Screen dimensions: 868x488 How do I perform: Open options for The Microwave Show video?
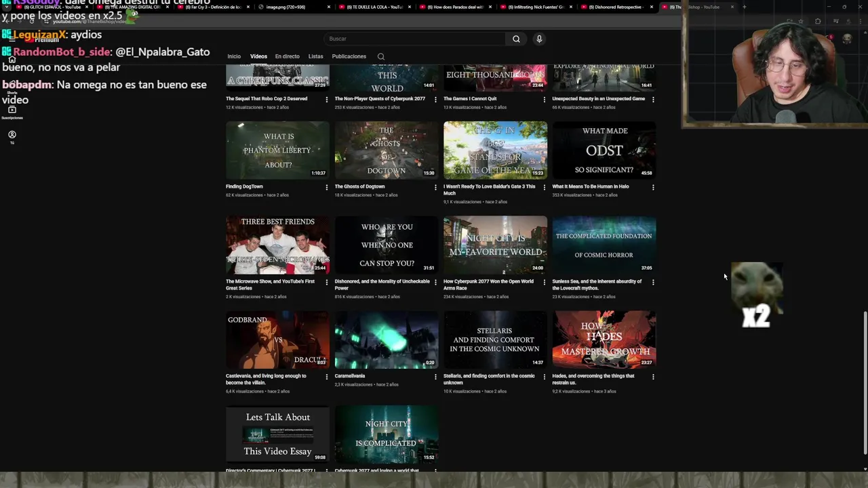[x=326, y=282]
